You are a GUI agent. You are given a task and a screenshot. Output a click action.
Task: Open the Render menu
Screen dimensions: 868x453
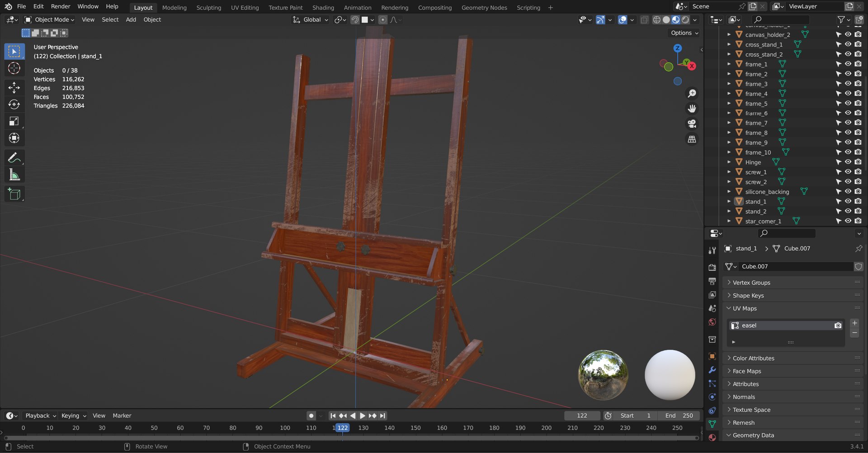(x=61, y=6)
